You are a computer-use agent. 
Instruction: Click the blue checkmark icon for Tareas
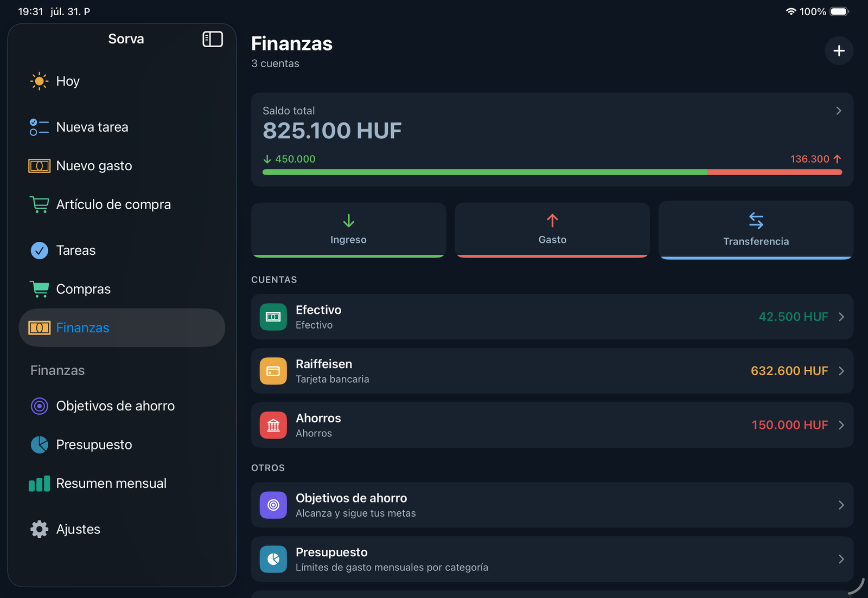point(39,250)
